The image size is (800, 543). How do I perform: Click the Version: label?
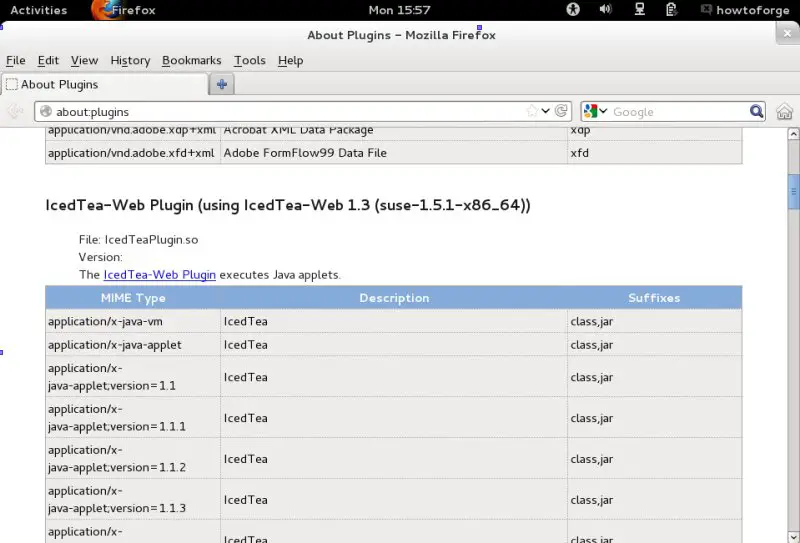tap(101, 257)
